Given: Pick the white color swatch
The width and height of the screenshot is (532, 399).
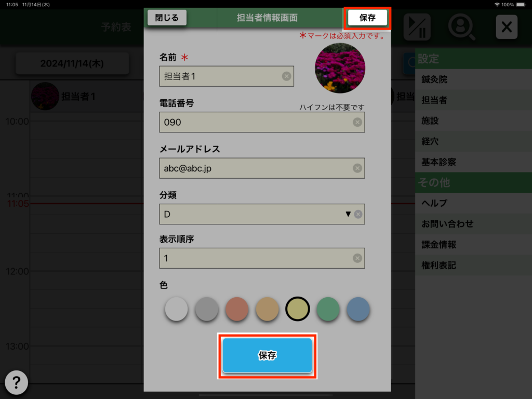Looking at the screenshot, I should pyautogui.click(x=177, y=309).
